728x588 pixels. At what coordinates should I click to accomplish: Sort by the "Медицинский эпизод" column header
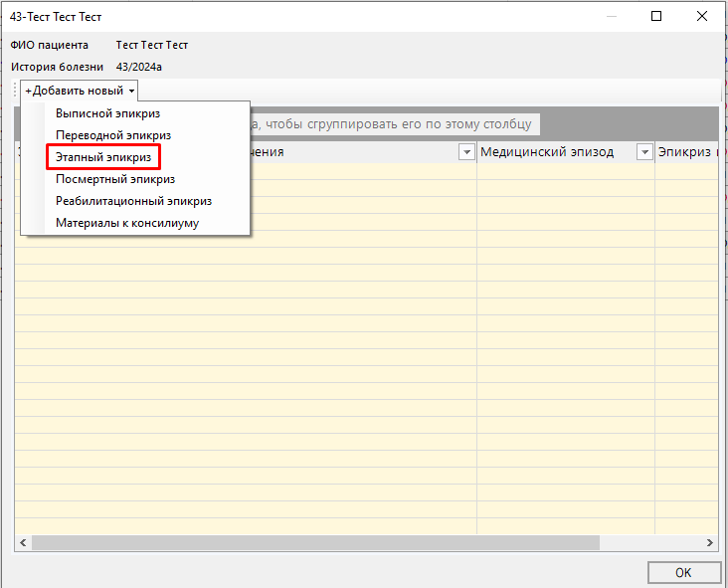[x=547, y=152]
